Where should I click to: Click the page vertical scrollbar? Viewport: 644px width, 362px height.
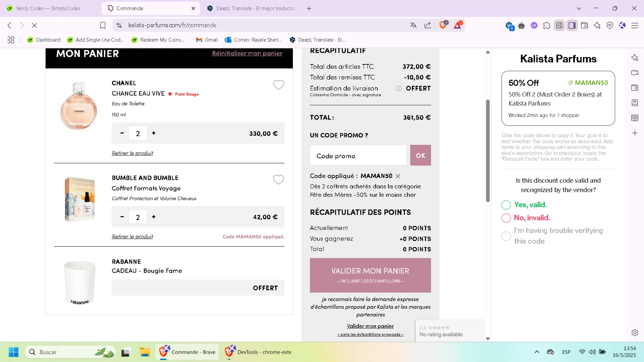[x=488, y=151]
